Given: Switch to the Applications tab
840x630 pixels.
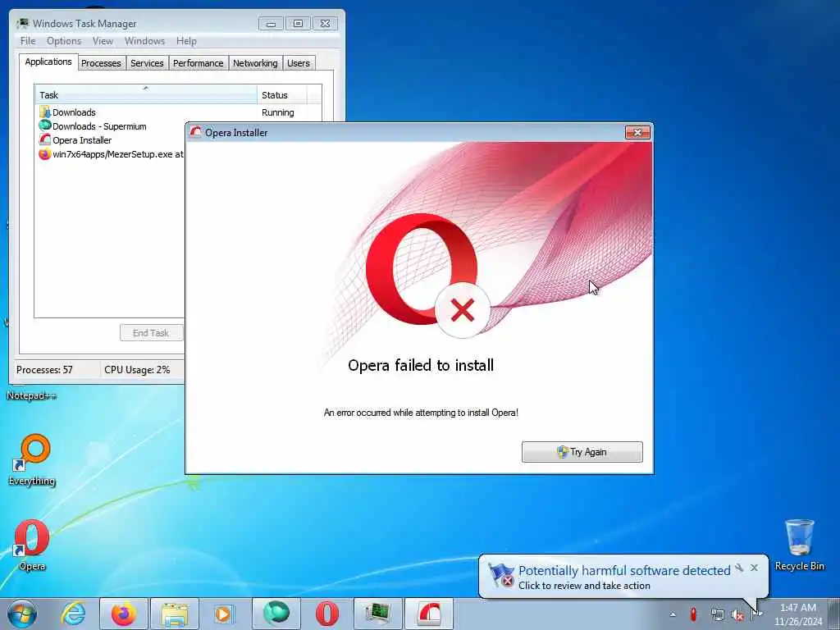Looking at the screenshot, I should [x=48, y=62].
